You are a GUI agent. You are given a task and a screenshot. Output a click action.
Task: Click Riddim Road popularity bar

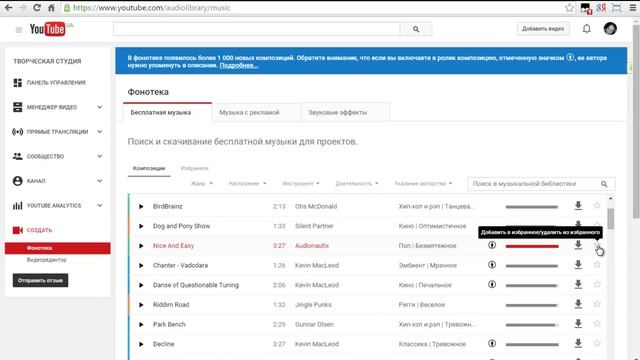point(531,305)
